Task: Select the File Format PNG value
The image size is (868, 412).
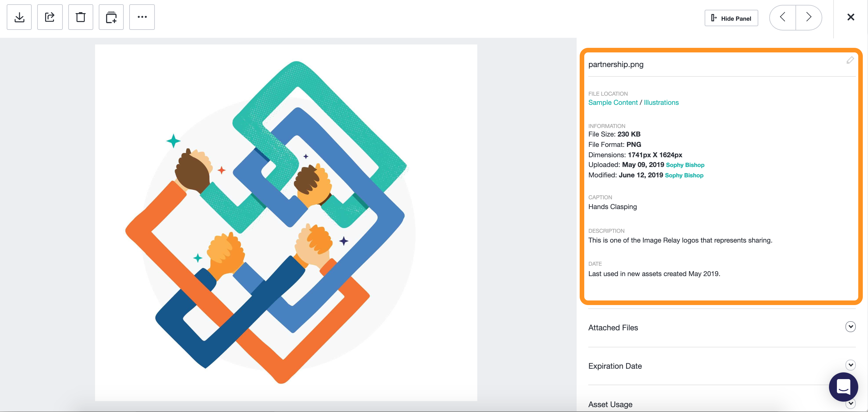Action: (634, 144)
